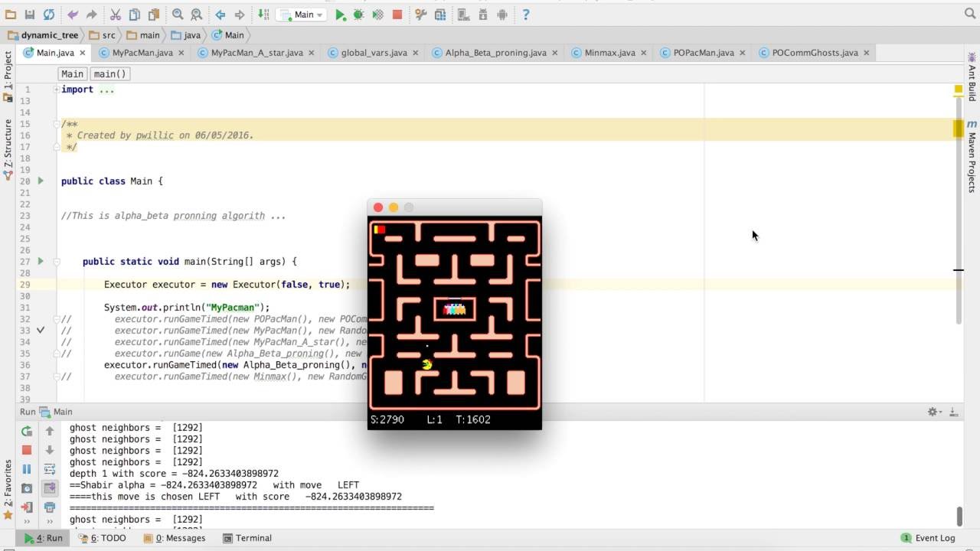The image size is (980, 551).
Task: Click the Make Project build icon
Action: [x=263, y=15]
